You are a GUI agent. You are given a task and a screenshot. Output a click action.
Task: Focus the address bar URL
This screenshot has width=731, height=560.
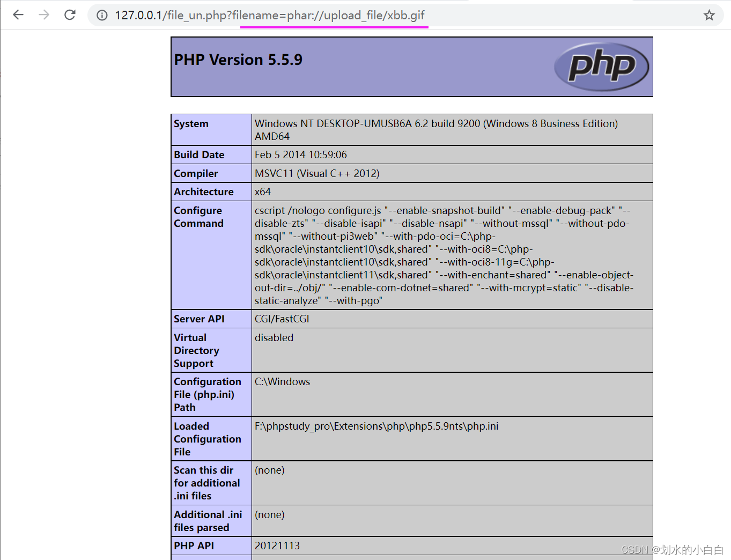[270, 16]
